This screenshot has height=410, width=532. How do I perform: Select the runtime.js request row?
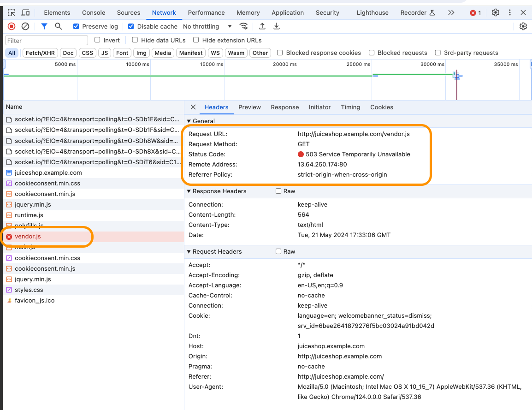pos(94,215)
